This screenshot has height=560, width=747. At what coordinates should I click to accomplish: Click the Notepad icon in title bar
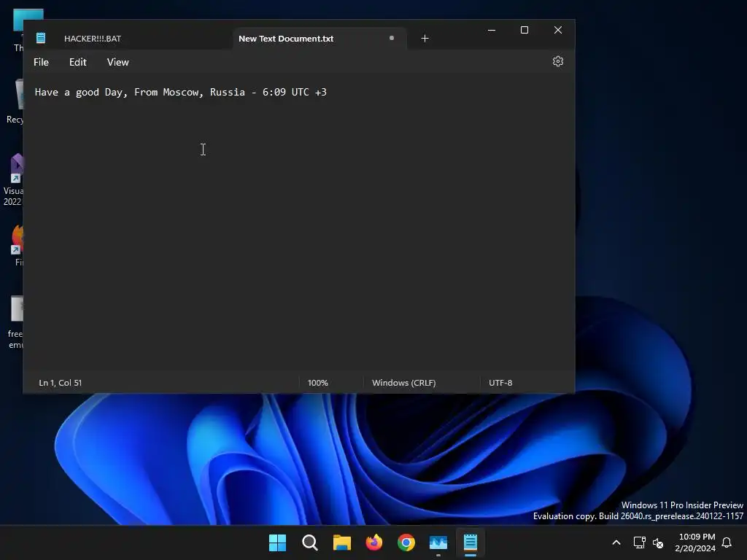[41, 38]
